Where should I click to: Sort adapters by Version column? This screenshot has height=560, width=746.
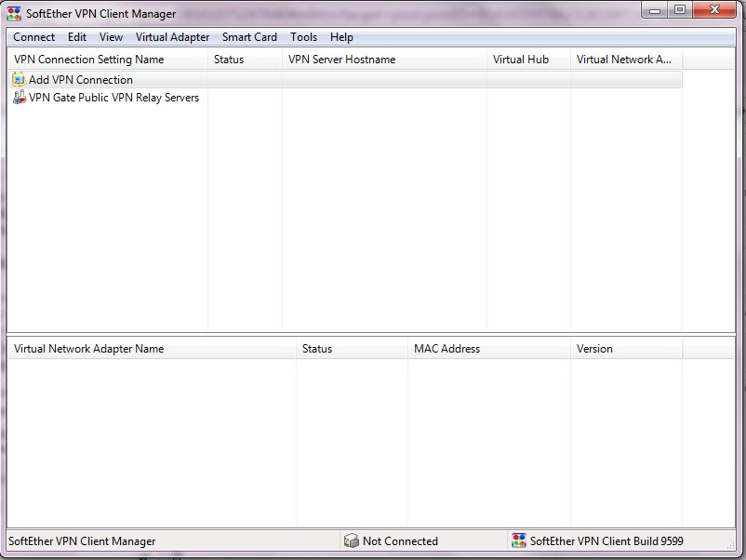pos(626,349)
